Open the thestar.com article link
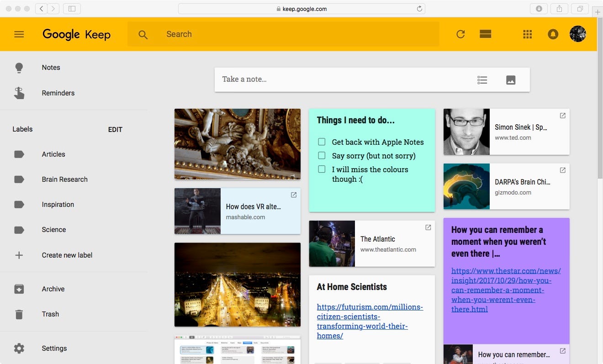This screenshot has width=603, height=364. coord(506,290)
